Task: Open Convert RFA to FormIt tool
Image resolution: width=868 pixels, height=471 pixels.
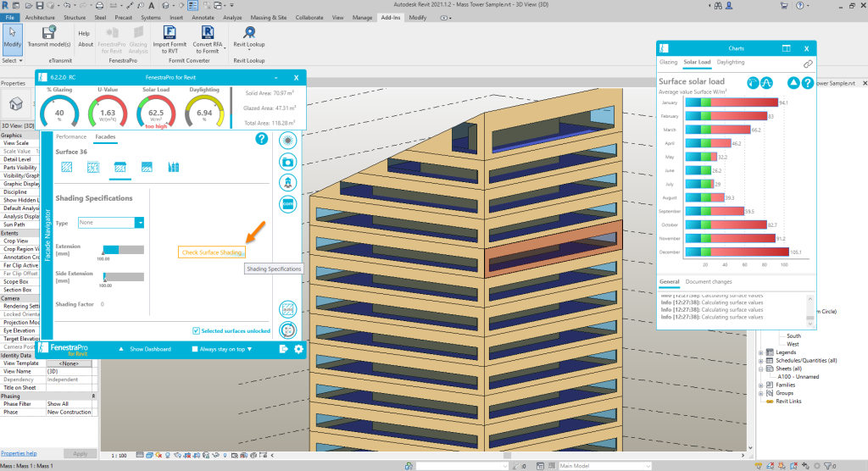Action: click(207, 39)
